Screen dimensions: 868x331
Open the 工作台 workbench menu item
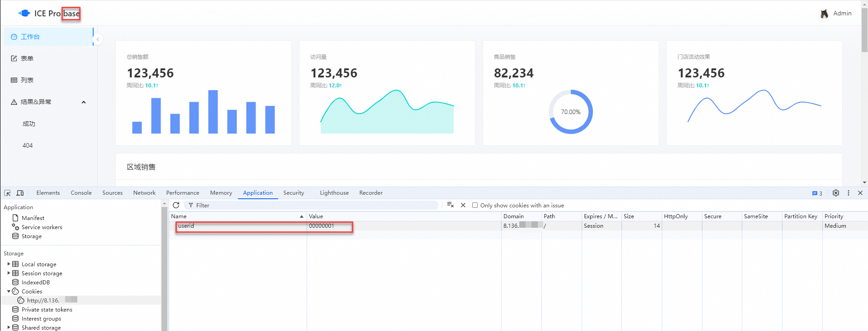click(x=48, y=37)
